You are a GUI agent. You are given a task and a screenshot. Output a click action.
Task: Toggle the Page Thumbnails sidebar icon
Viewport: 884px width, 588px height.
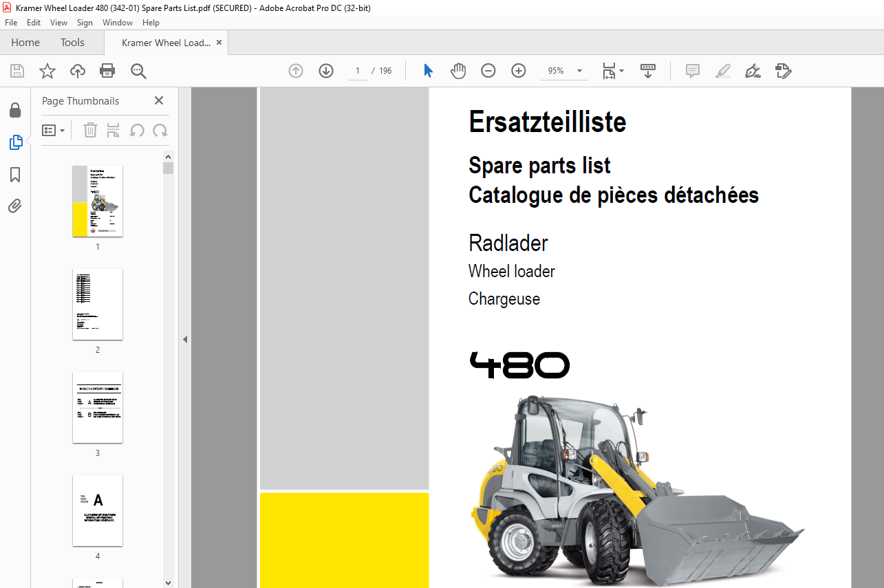(x=15, y=142)
